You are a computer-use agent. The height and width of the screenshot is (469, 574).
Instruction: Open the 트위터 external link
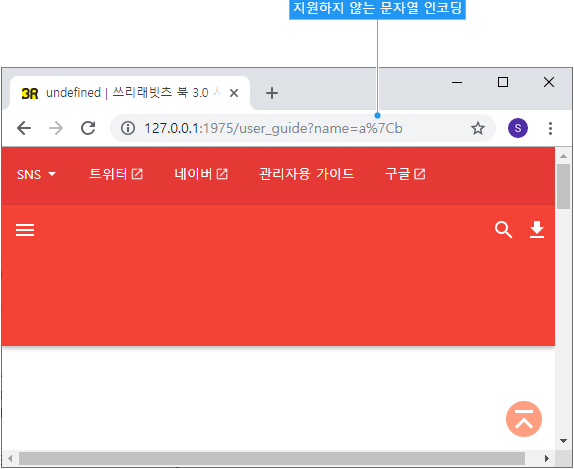pyautogui.click(x=116, y=174)
